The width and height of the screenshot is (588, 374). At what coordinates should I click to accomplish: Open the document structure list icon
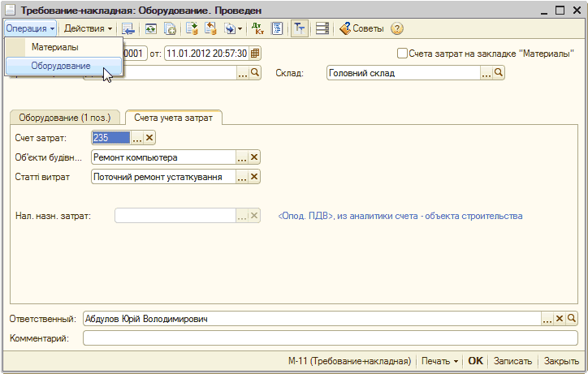coord(277,28)
